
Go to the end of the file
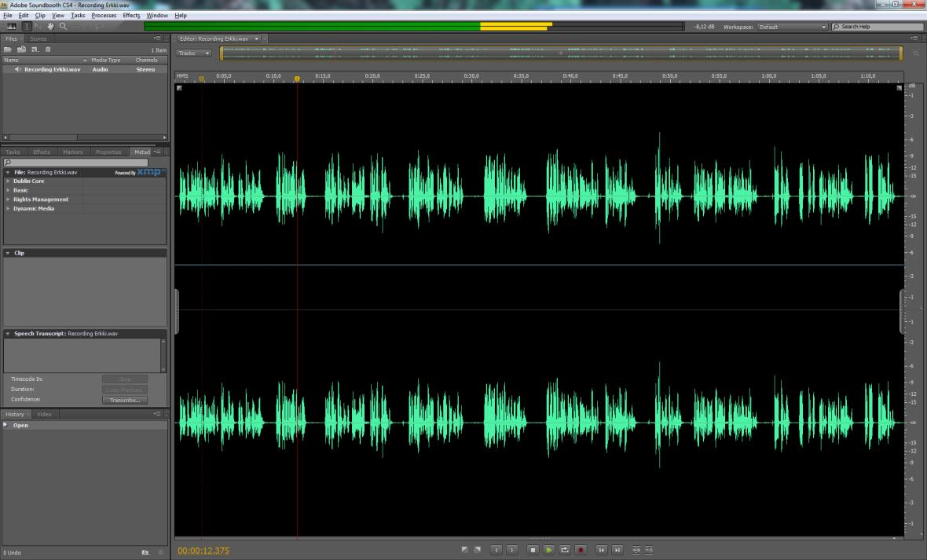[x=617, y=550]
